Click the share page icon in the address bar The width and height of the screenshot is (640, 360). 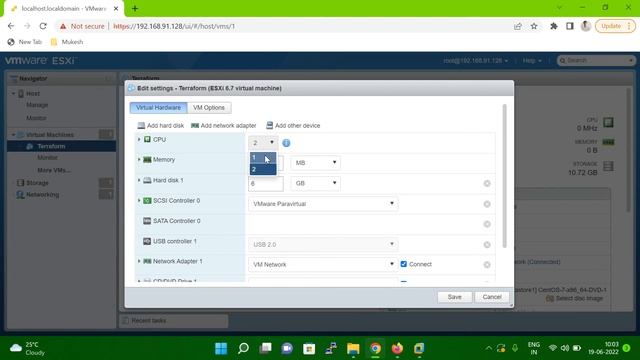518,26
